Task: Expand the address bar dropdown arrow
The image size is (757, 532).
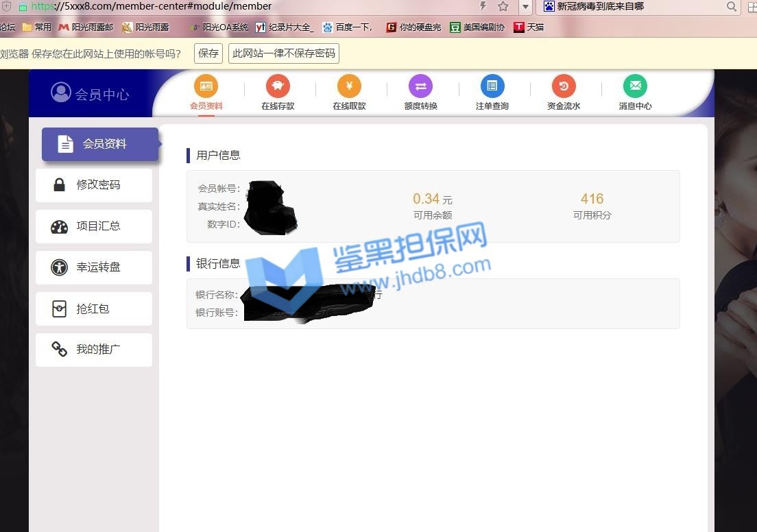Action: point(525,7)
